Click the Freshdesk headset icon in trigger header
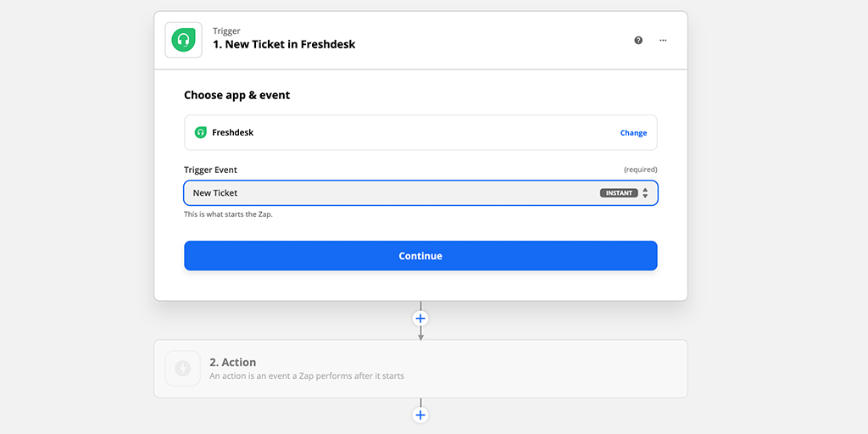The height and width of the screenshot is (434, 868). point(183,40)
